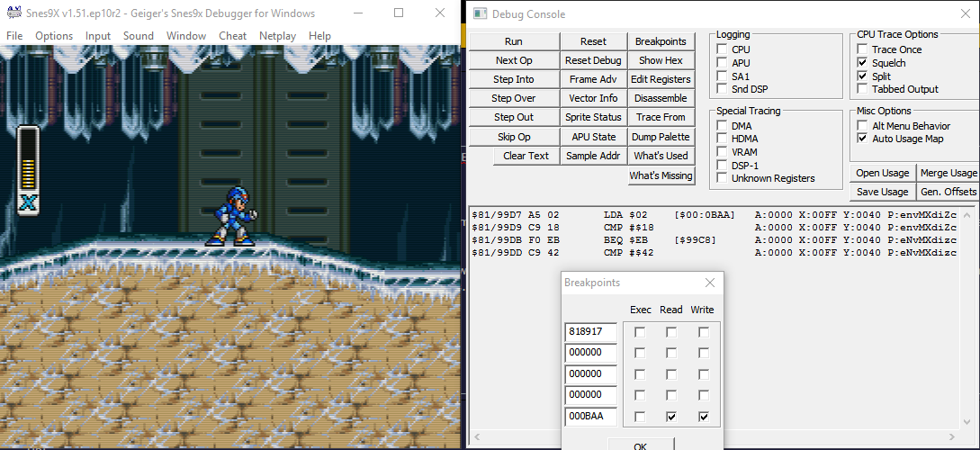Open the Sound menu

point(138,36)
